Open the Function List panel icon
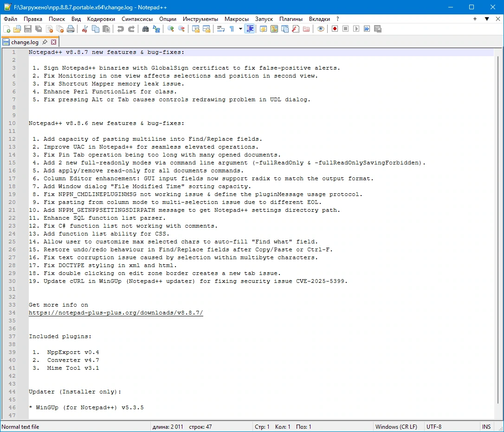Viewport: 504px width, 432px height. 296,29
